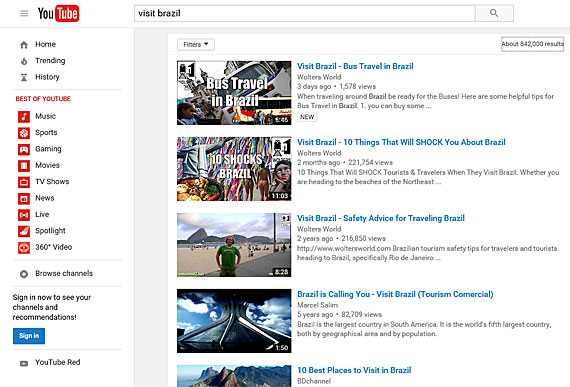Open the Music channel link
570x387 pixels.
pos(45,116)
